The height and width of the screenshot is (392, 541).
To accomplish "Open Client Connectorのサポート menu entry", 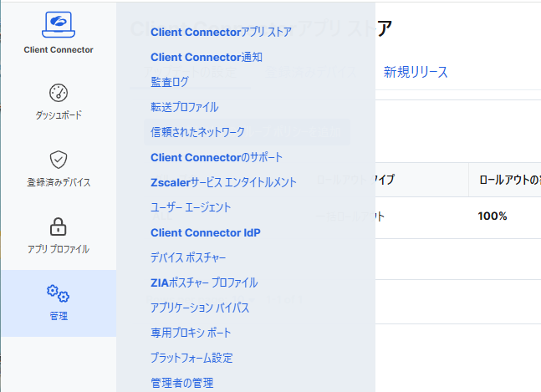I will 217,157.
